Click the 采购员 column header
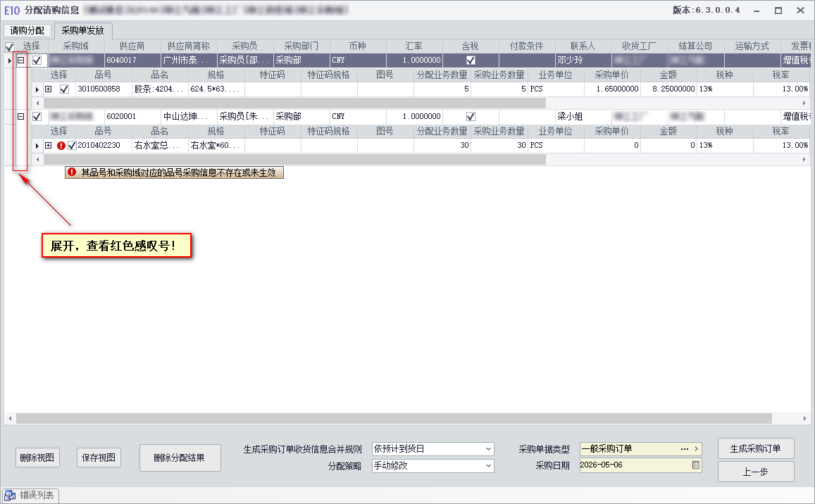 245,46
